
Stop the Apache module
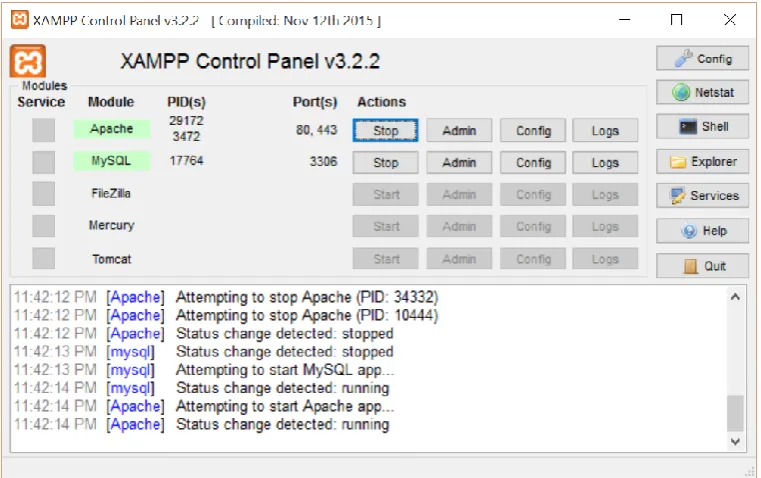point(385,131)
